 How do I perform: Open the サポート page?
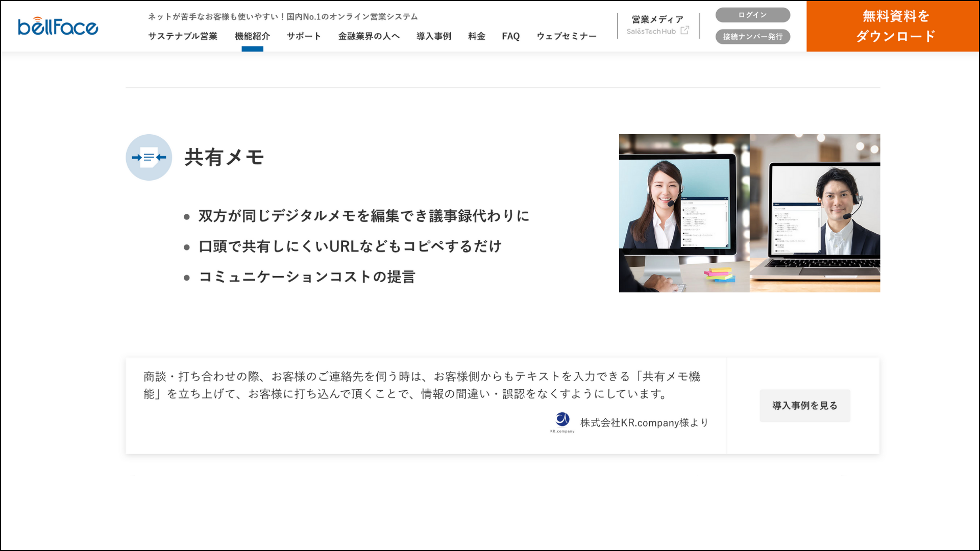click(304, 36)
